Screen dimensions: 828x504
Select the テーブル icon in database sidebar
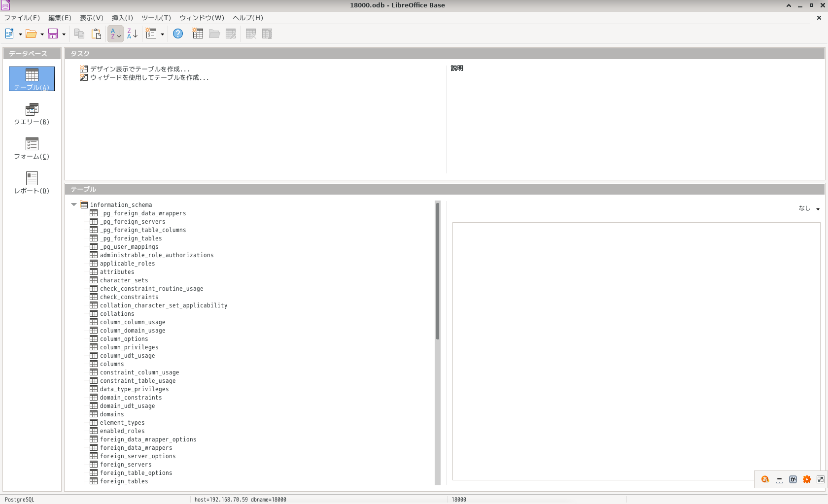pyautogui.click(x=31, y=78)
